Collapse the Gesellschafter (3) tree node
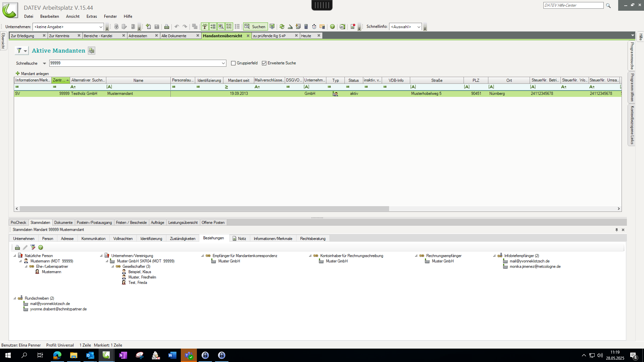 113,266
